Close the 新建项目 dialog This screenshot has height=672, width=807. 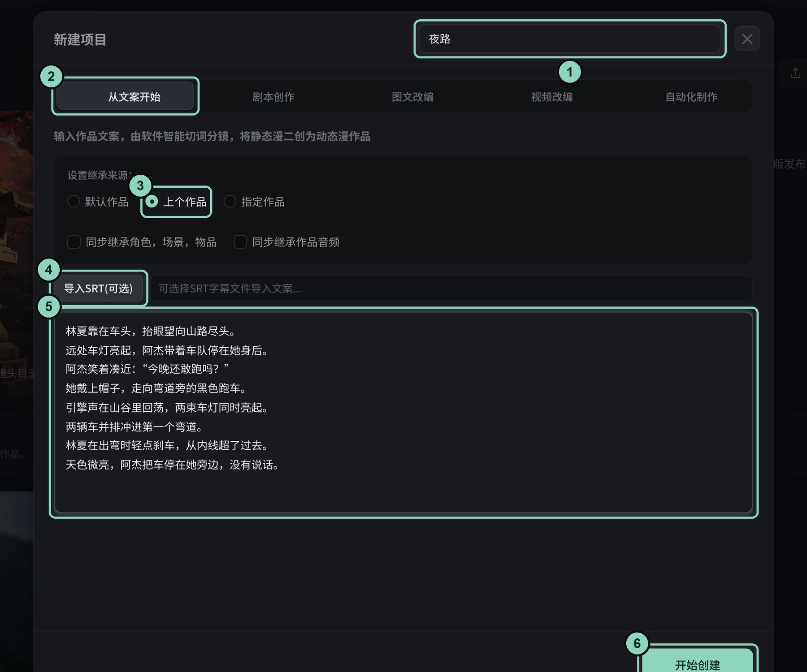pyautogui.click(x=747, y=39)
